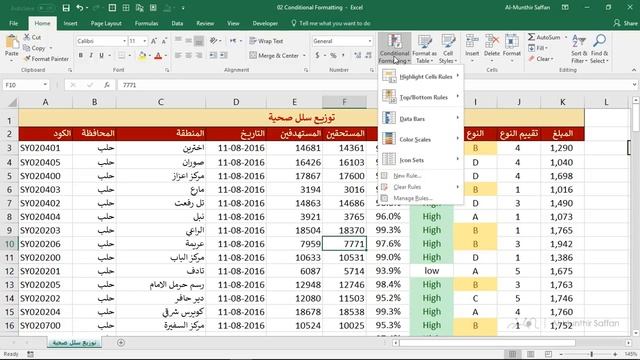
Task: Apply the accounting dollar format
Action: coord(317,56)
